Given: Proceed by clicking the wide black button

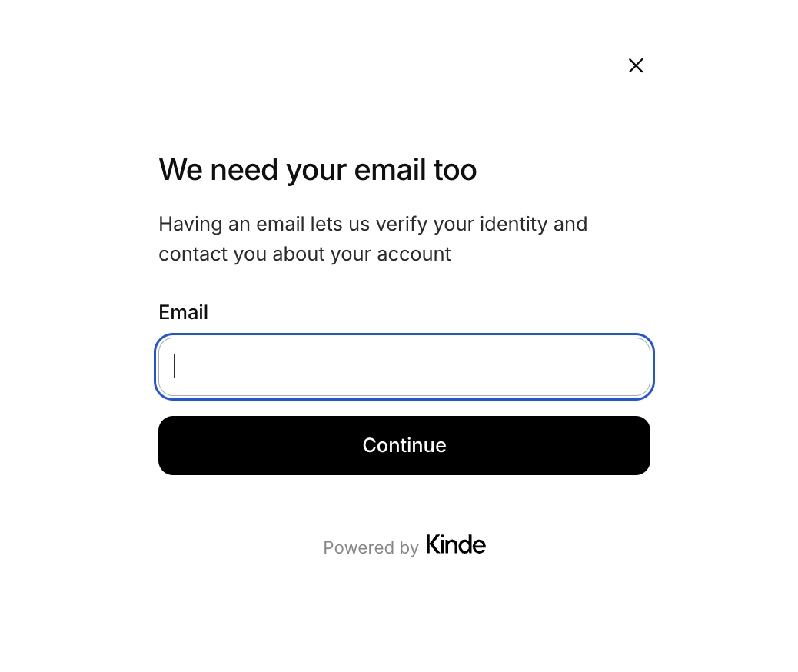Looking at the screenshot, I should tap(404, 445).
